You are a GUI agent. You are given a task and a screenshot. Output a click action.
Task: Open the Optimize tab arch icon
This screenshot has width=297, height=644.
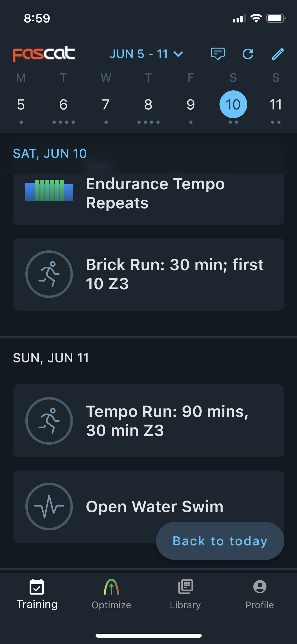coord(111,587)
